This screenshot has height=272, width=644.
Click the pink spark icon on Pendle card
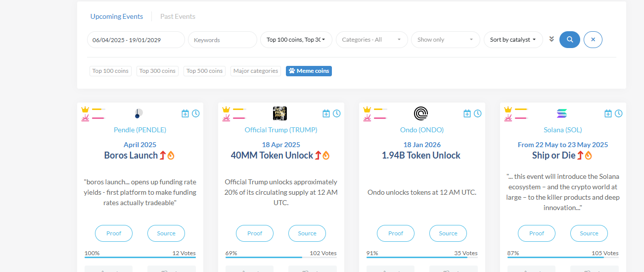pyautogui.click(x=85, y=118)
